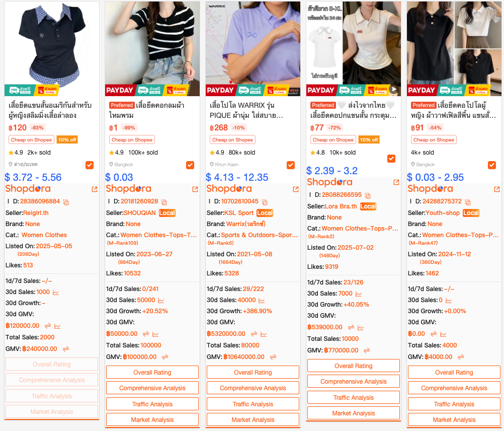Open 30d GMV trend chart for Lora Bra.th
Image resolution: width=504 pixels, height=431 pixels.
click(361, 328)
